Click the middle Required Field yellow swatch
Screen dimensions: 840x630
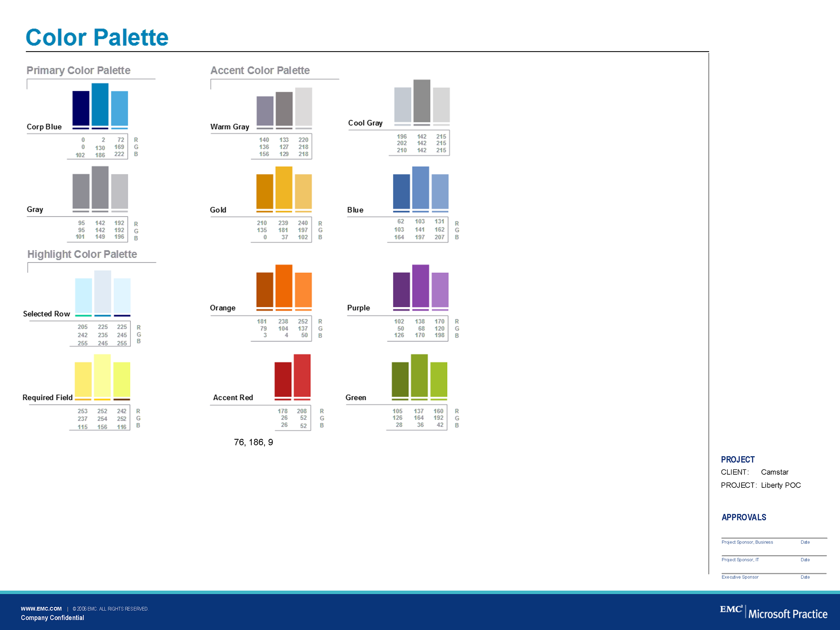pyautogui.click(x=102, y=375)
